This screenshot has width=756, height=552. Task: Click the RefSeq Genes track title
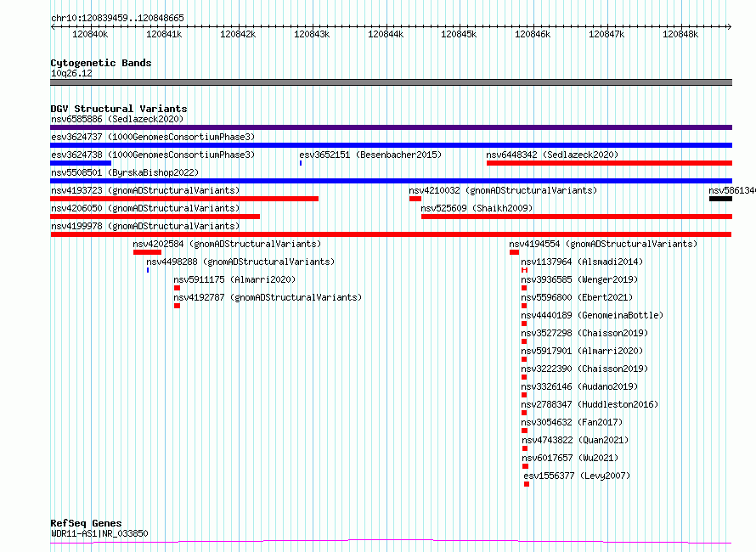coord(86,523)
